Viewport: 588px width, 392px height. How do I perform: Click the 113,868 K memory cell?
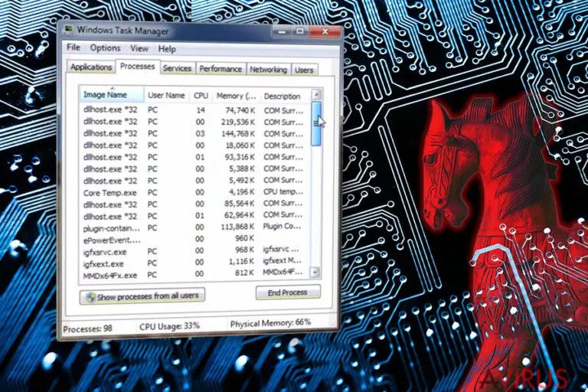click(237, 227)
